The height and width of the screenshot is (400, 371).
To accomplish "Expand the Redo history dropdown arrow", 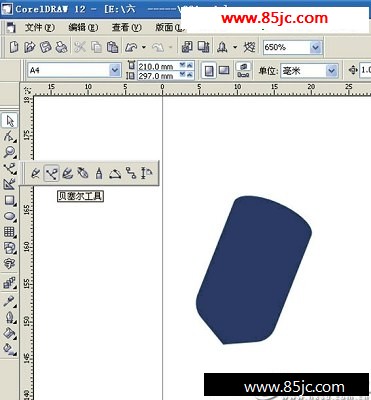I will coord(170,47).
